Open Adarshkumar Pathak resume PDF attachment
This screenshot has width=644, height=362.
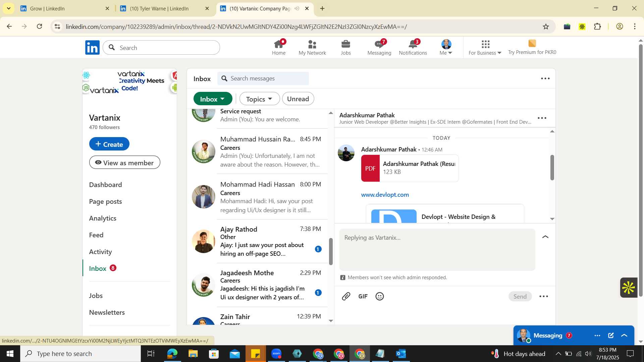click(410, 168)
